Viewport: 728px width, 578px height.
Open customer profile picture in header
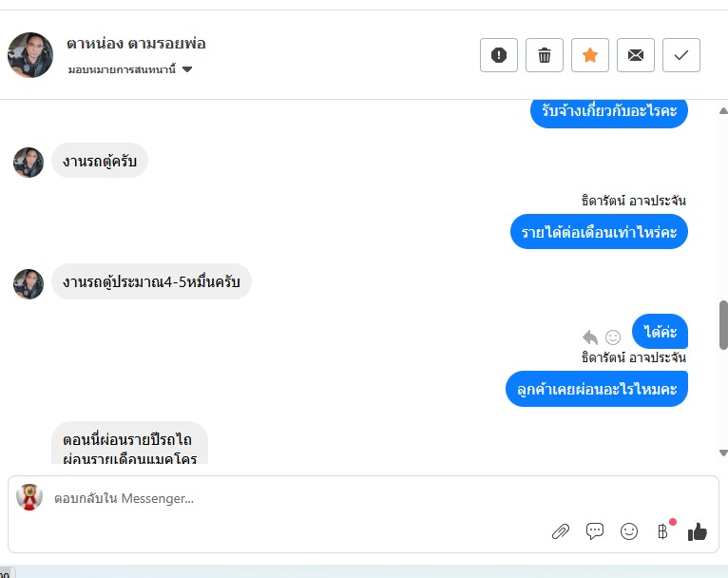pyautogui.click(x=30, y=55)
